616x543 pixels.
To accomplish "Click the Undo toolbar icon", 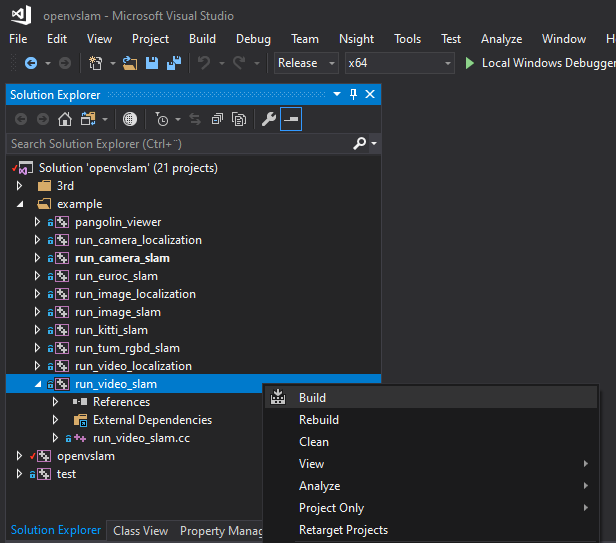I will [x=204, y=63].
